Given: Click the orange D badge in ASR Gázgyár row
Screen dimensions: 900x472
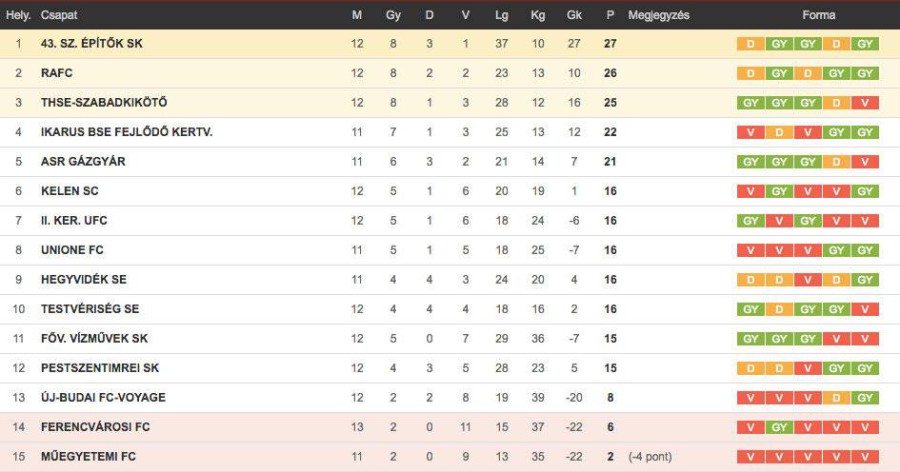Looking at the screenshot, I should [x=837, y=162].
